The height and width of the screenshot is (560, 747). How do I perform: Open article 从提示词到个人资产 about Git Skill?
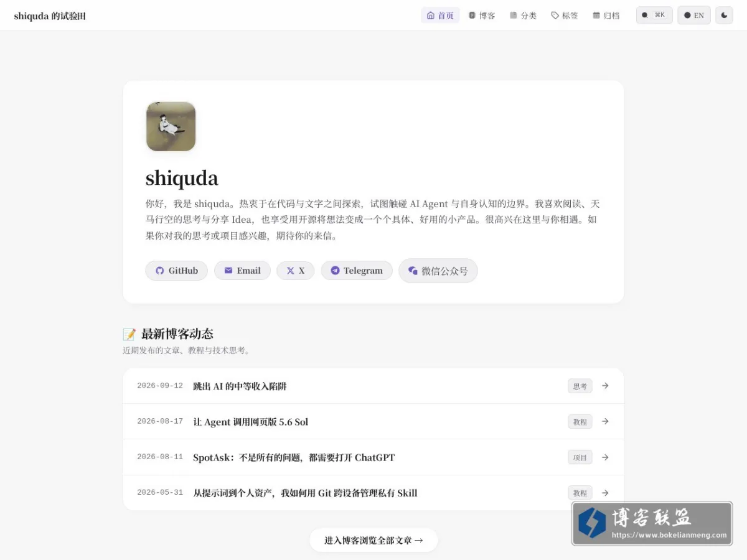click(305, 493)
